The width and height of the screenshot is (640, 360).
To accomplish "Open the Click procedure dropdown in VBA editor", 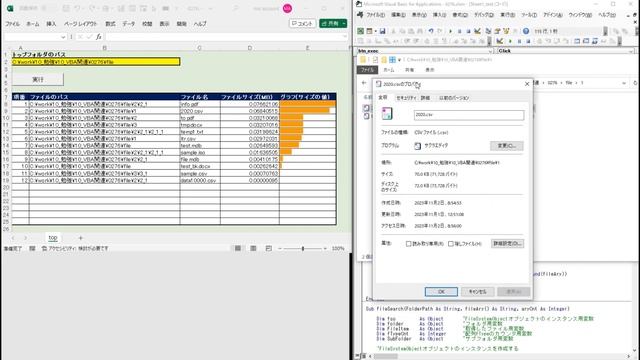I will tap(631, 51).
